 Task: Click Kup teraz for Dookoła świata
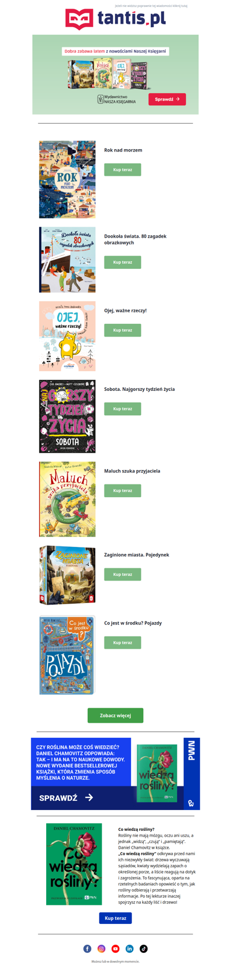pos(122,262)
